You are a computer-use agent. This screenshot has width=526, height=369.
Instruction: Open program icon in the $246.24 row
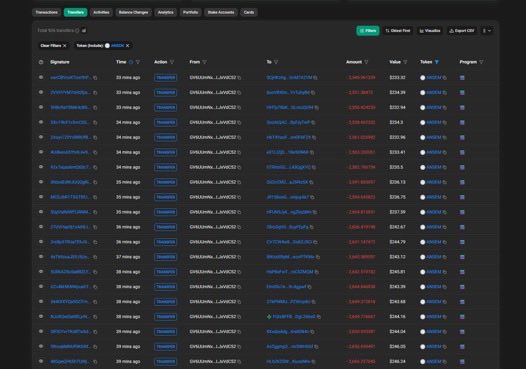pos(462,362)
